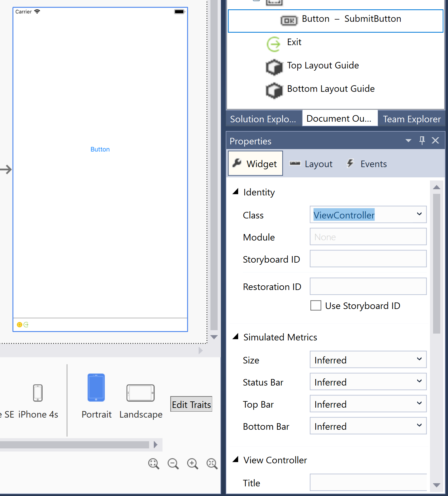Viewport: 448px width, 496px height.
Task: Enable Use Storyboard ID checkbox
Action: pos(316,306)
